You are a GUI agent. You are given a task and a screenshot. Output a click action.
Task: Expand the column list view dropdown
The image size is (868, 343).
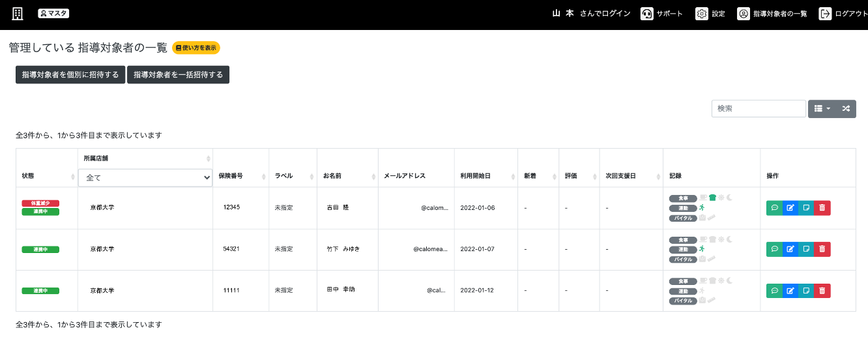[822, 109]
